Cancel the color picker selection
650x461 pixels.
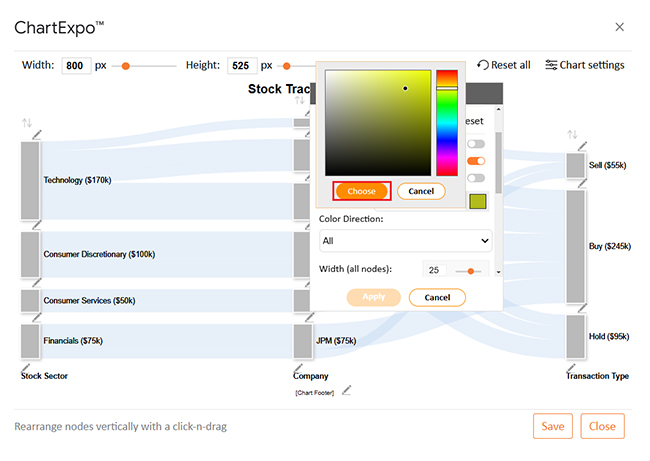[421, 191]
